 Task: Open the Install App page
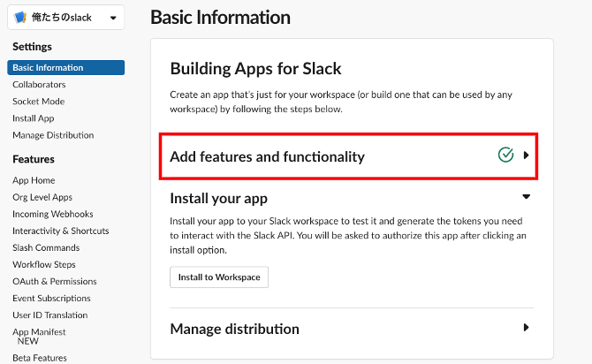(x=34, y=118)
